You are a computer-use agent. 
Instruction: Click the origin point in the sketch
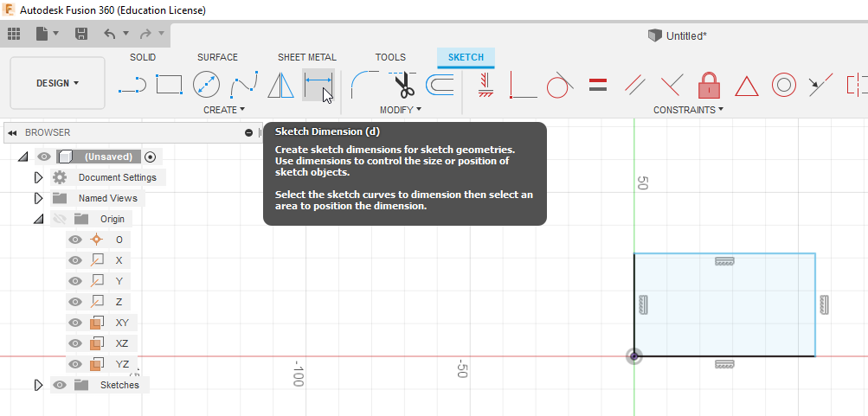(633, 356)
